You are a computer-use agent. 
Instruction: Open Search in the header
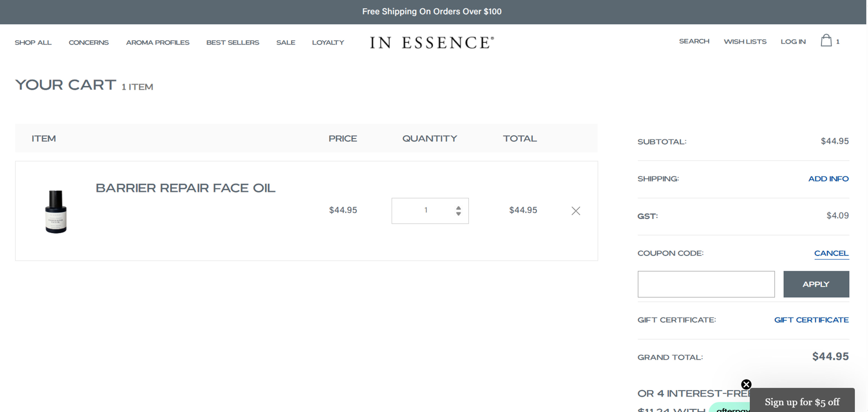[x=694, y=41]
